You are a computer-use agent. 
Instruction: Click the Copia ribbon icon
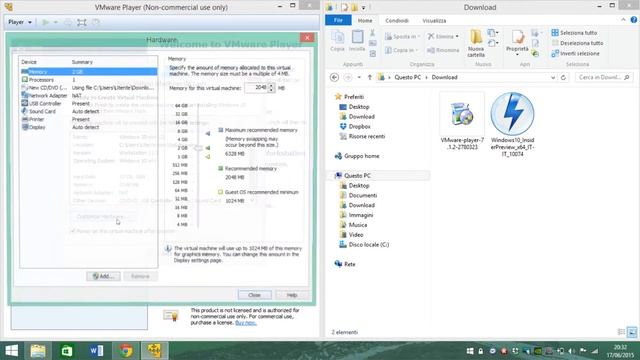coord(338,41)
